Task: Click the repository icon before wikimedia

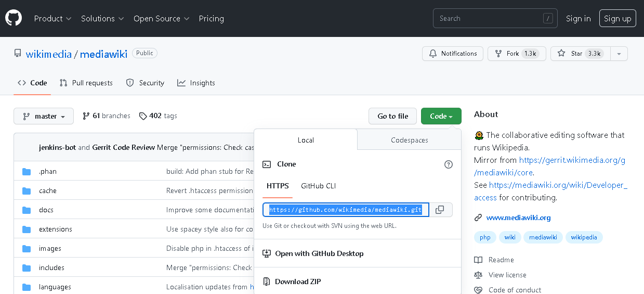Action: tap(18, 54)
